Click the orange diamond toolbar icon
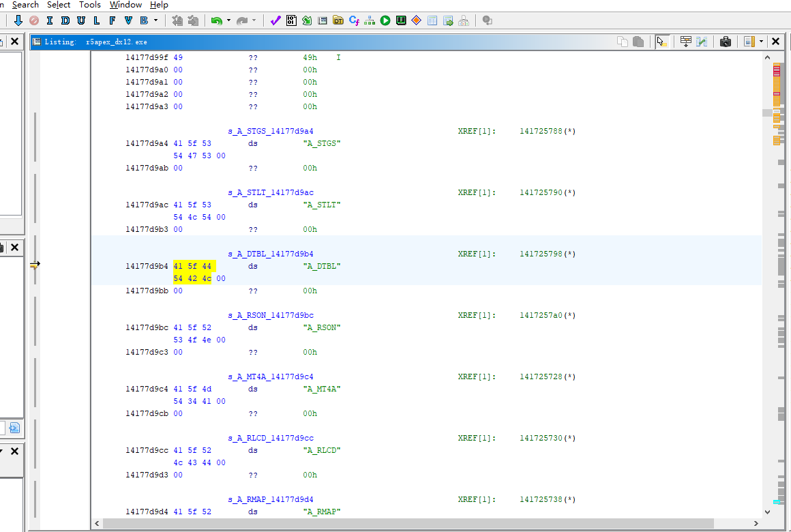The height and width of the screenshot is (532, 791). (x=417, y=20)
